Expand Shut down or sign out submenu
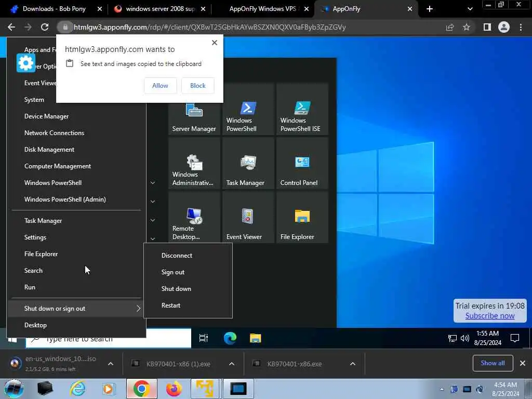Screen dimensions: 532x399 [76, 309]
